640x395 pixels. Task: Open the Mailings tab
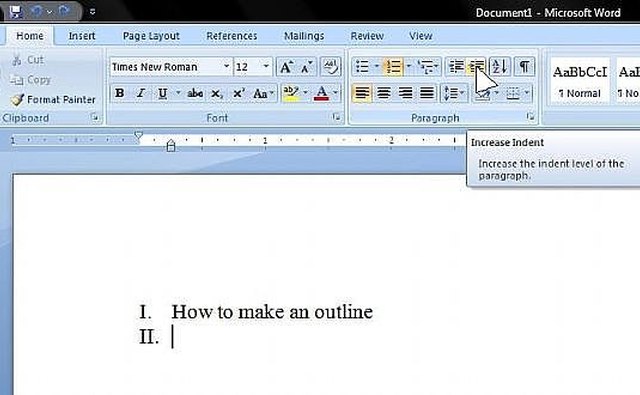click(x=304, y=36)
